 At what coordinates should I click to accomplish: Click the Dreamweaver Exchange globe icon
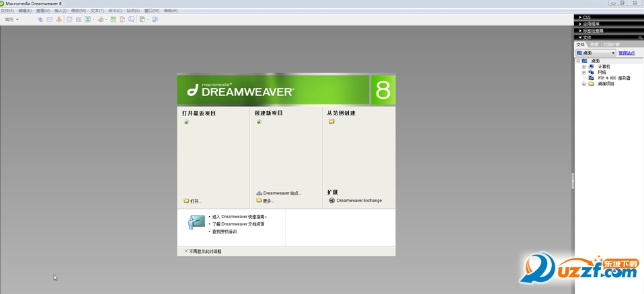(332, 201)
